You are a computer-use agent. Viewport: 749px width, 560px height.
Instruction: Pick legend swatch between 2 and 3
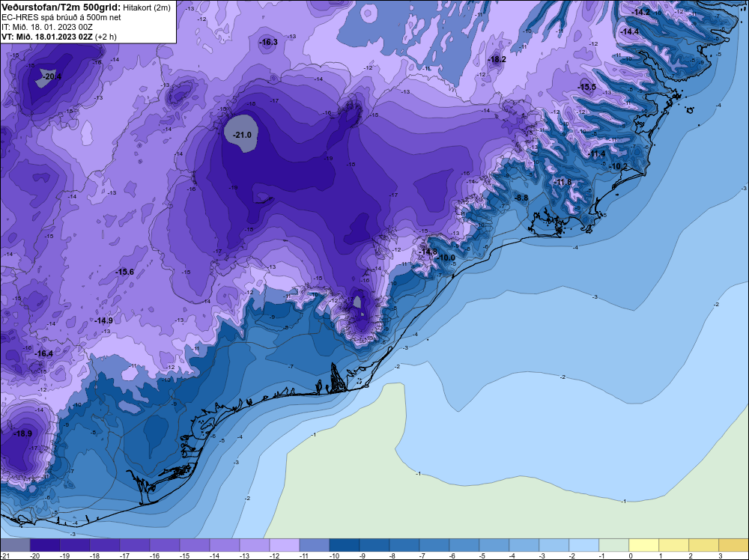[x=703, y=545]
